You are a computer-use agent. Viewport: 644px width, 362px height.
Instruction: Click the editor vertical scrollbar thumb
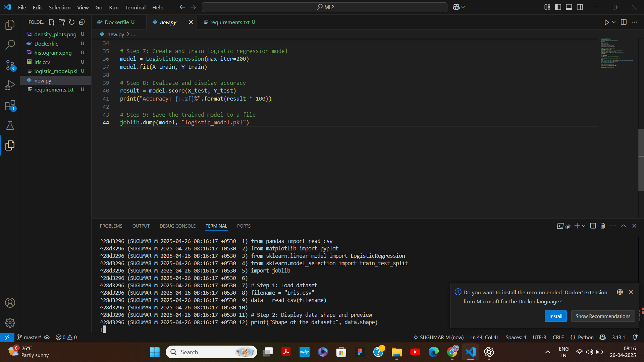pos(641,160)
